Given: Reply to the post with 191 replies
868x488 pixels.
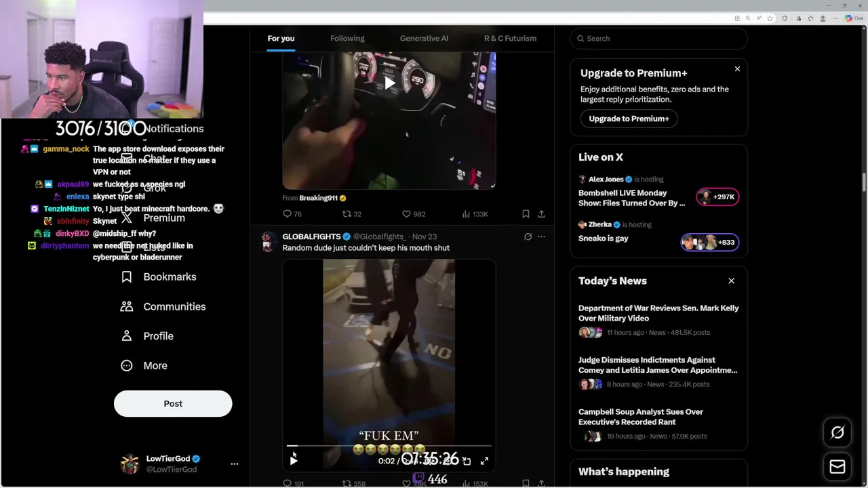Looking at the screenshot, I should [x=293, y=483].
